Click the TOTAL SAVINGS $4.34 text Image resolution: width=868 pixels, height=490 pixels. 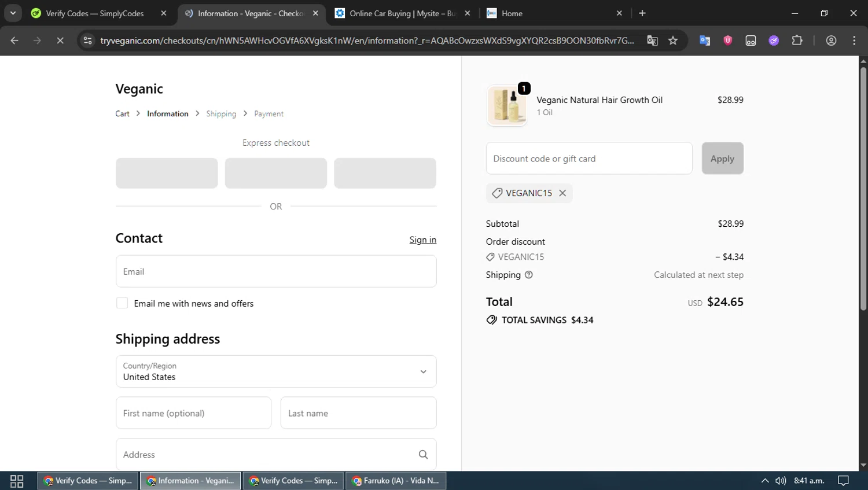[x=547, y=320]
